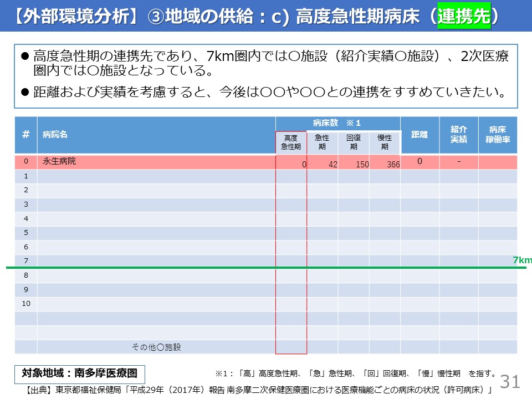This screenshot has height=399, width=532.
Task: Select row number 1 cell
Action: [26, 176]
